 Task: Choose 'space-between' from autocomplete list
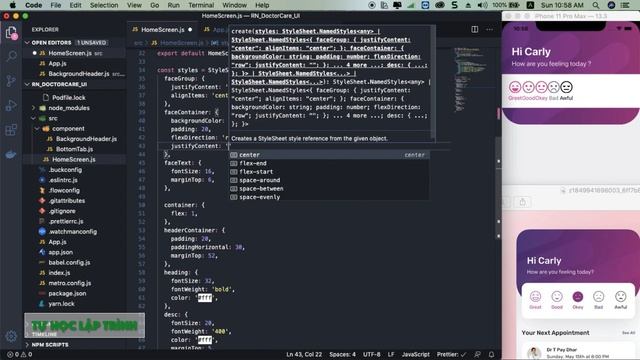point(329,189)
